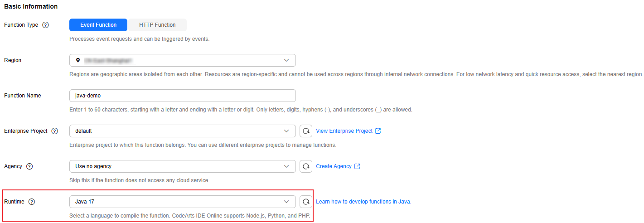The height and width of the screenshot is (223, 644).
Task: Click external link icon beside View Enterprise Project
Action: click(378, 131)
